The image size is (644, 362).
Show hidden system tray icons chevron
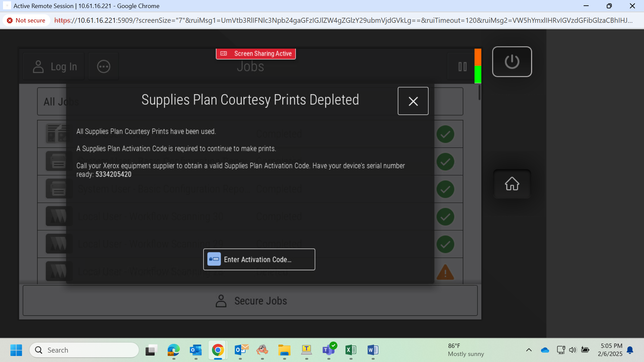(529, 350)
